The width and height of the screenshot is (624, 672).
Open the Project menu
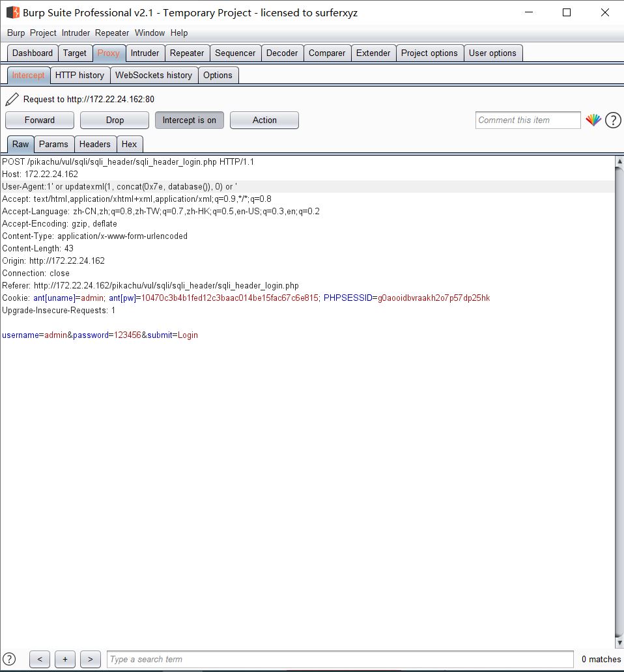pyautogui.click(x=43, y=33)
